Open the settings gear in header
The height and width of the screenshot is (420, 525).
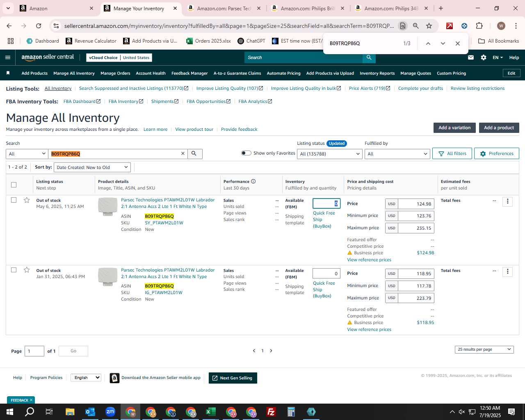[x=484, y=57]
